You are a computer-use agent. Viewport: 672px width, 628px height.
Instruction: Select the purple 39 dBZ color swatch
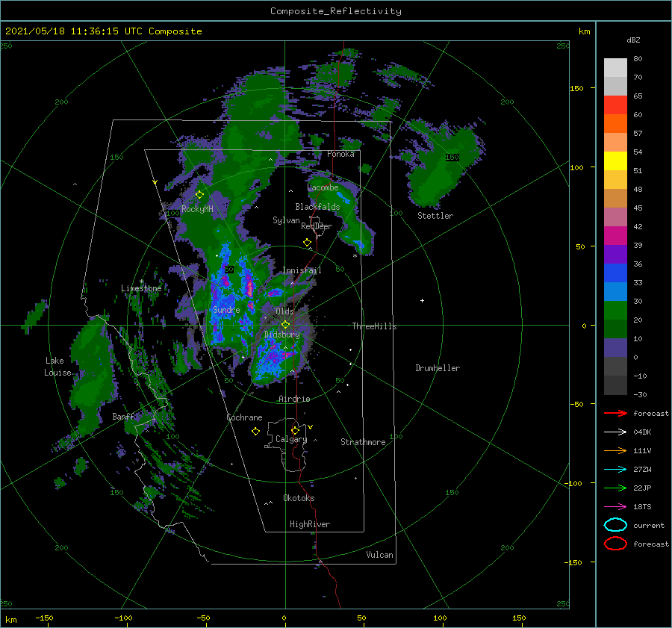(615, 254)
